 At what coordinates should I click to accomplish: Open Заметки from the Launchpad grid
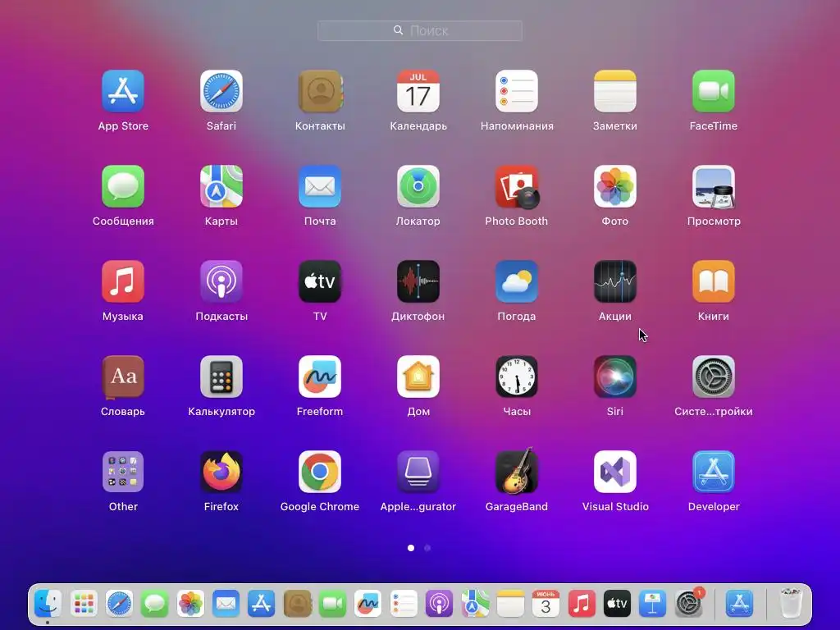615,91
